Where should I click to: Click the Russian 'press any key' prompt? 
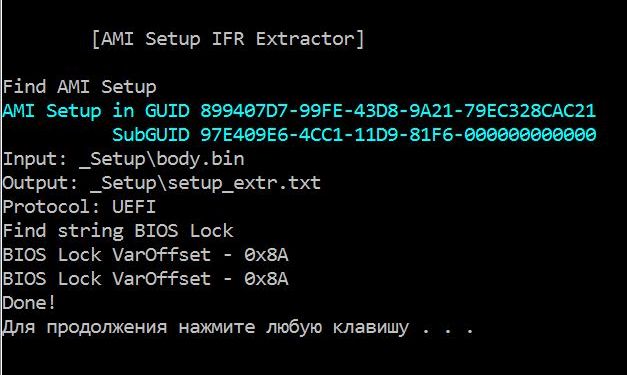click(238, 327)
